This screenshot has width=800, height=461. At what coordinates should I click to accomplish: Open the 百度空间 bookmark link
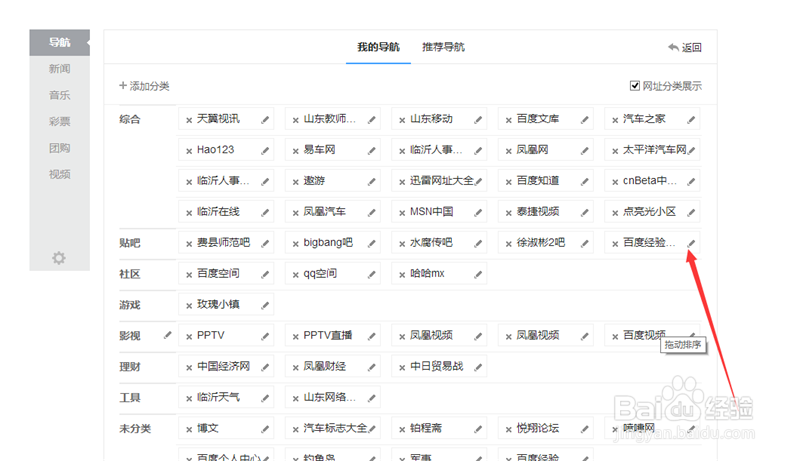pyautogui.click(x=218, y=273)
